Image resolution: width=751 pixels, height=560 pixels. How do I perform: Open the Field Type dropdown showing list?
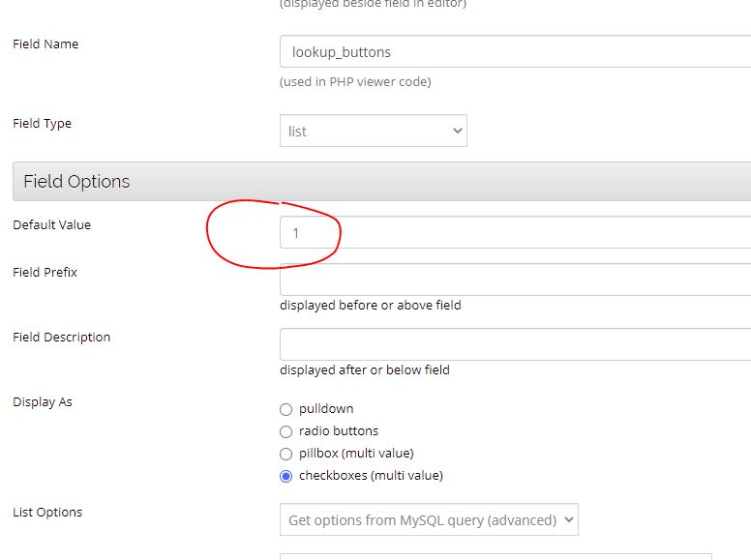click(373, 131)
